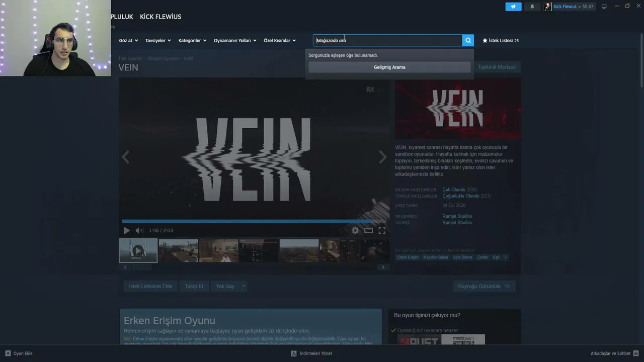The image size is (644, 362).
Task: Select the dark inventory screenshot thumbnail
Action: pyautogui.click(x=259, y=250)
